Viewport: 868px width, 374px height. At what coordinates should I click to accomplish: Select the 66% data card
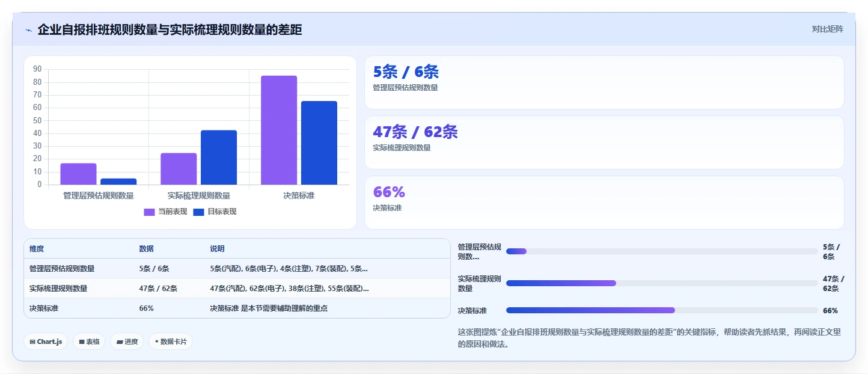604,203
